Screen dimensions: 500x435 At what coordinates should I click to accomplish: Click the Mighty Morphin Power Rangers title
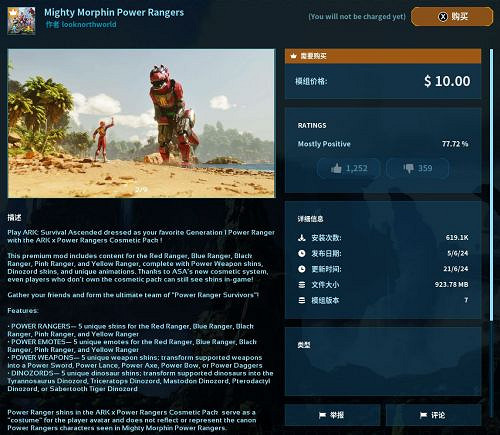click(114, 13)
